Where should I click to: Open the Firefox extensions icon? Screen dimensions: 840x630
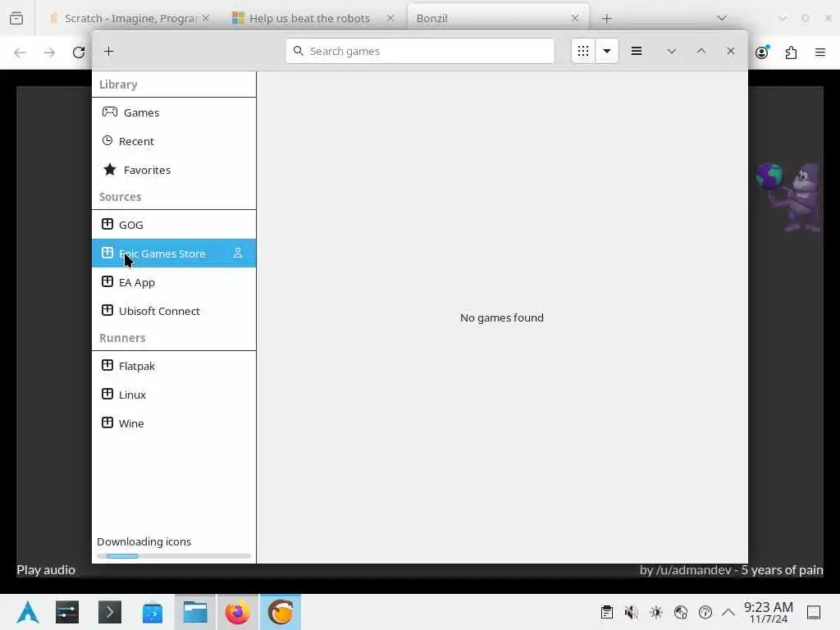[792, 52]
